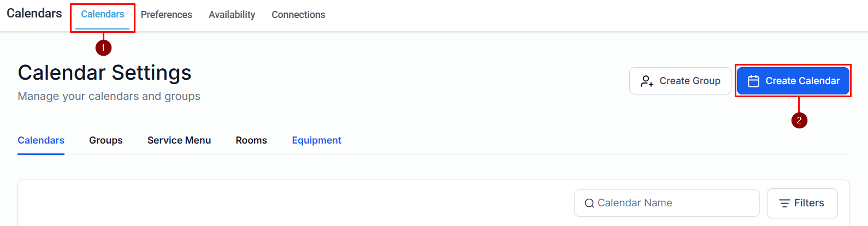The width and height of the screenshot is (868, 226).
Task: Click the calendar icon on Create Calendar
Action: click(753, 81)
